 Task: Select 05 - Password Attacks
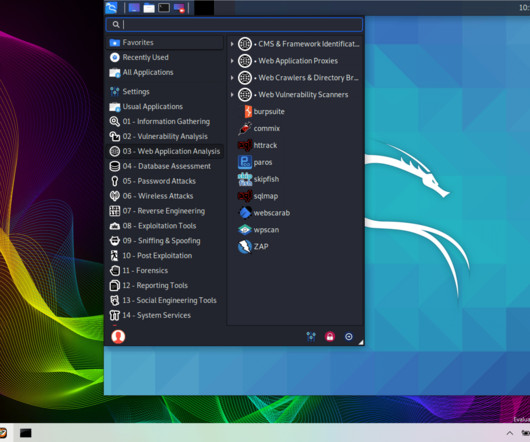165,181
